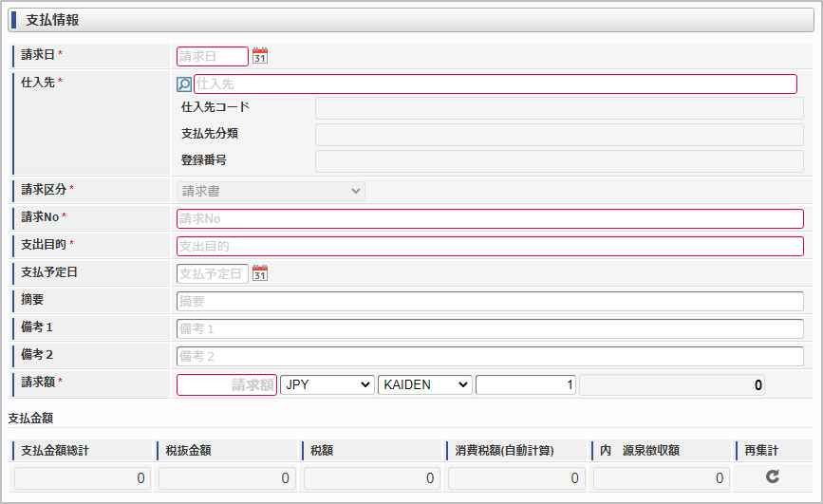Focus the 備考１ input field

tap(490, 328)
